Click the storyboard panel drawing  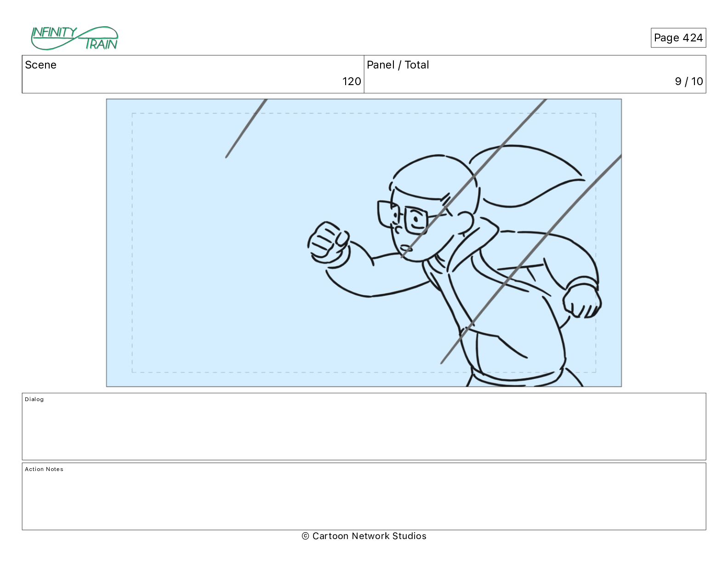coord(364,243)
